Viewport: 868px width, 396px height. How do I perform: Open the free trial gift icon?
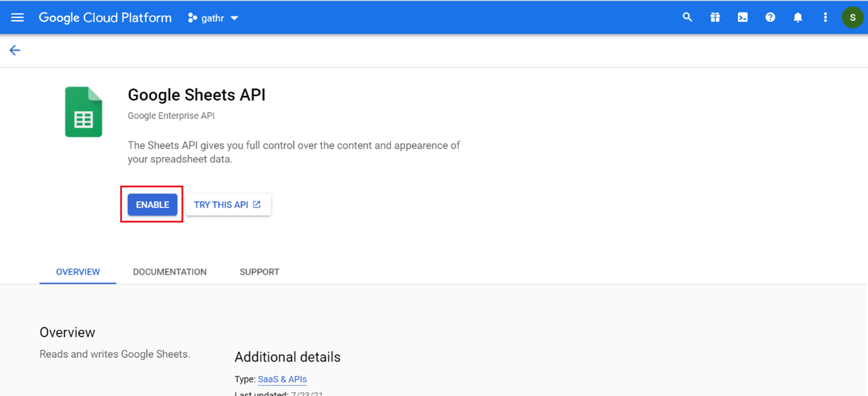(x=715, y=17)
